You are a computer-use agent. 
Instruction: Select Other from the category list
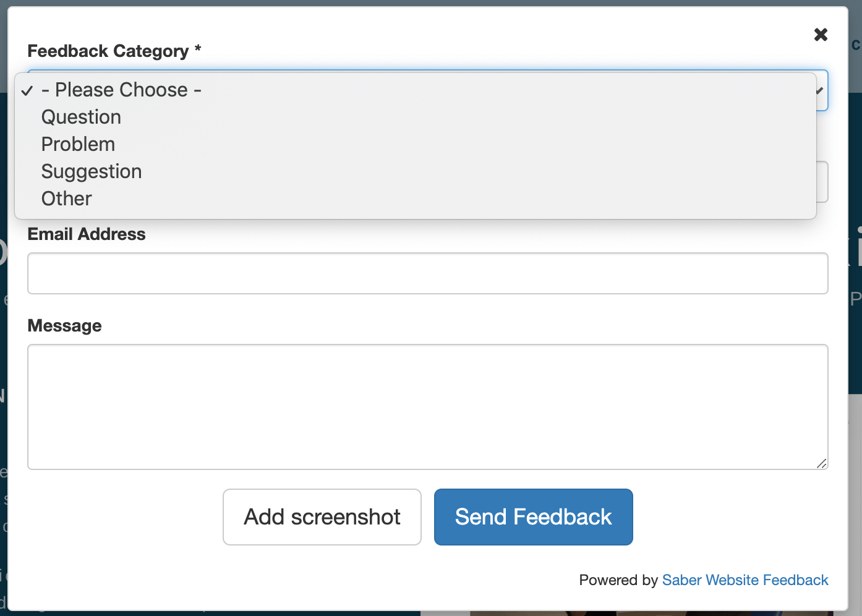pyautogui.click(x=66, y=199)
